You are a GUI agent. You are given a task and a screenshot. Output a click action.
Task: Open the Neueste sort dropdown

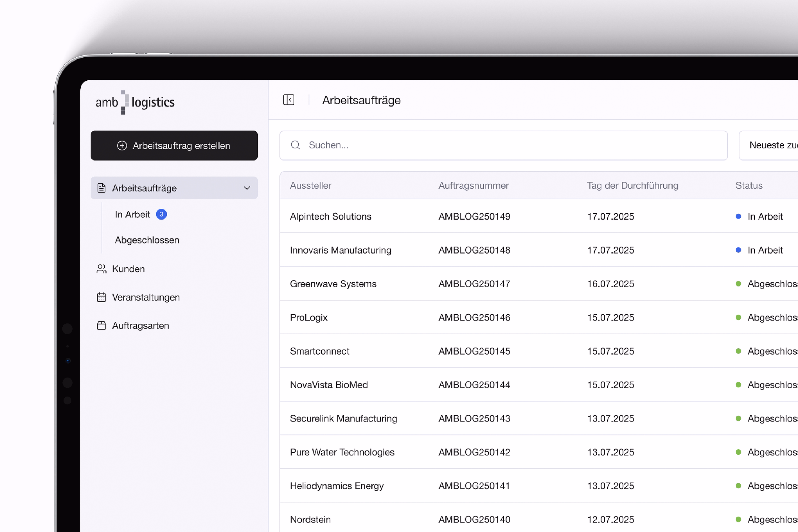click(768, 145)
